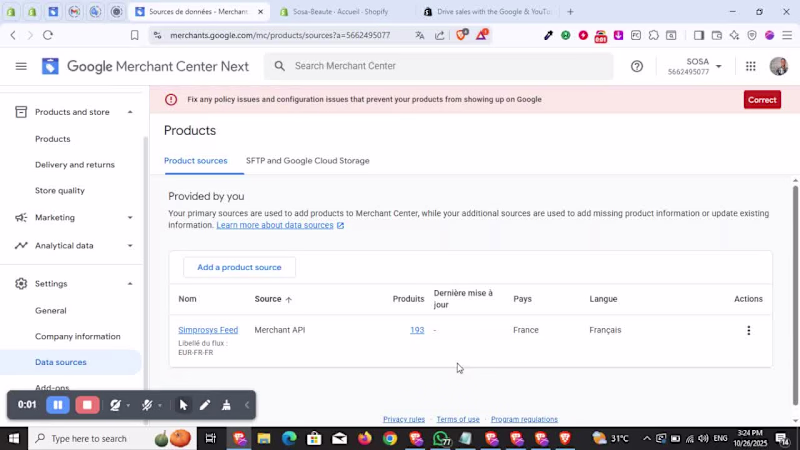
Task: Open a new browser tab with plus
Action: (570, 12)
